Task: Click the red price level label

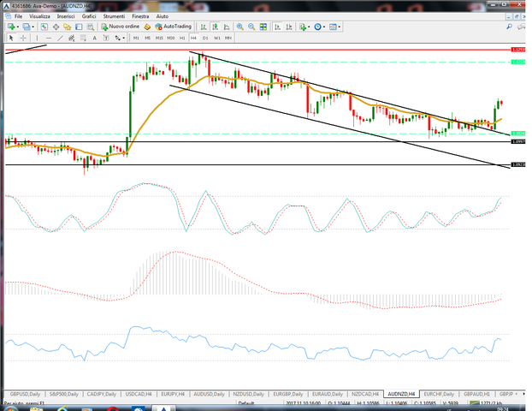Action: point(518,50)
